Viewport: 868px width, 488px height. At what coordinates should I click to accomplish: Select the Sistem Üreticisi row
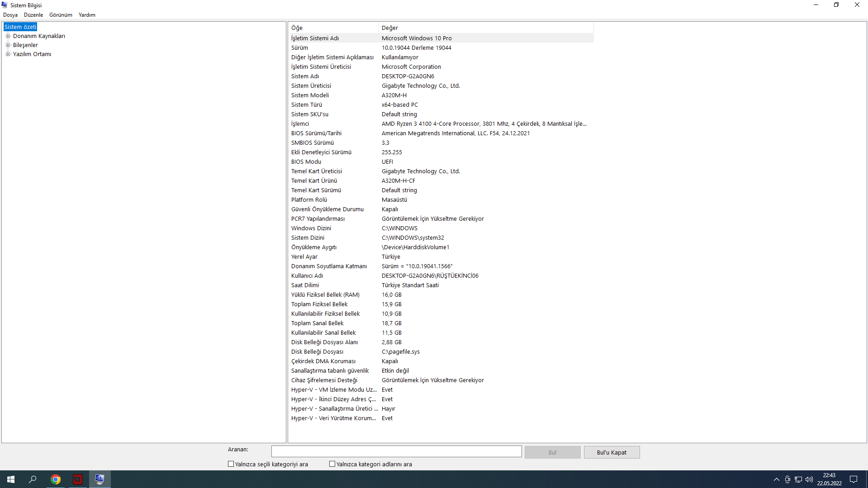[x=441, y=86]
